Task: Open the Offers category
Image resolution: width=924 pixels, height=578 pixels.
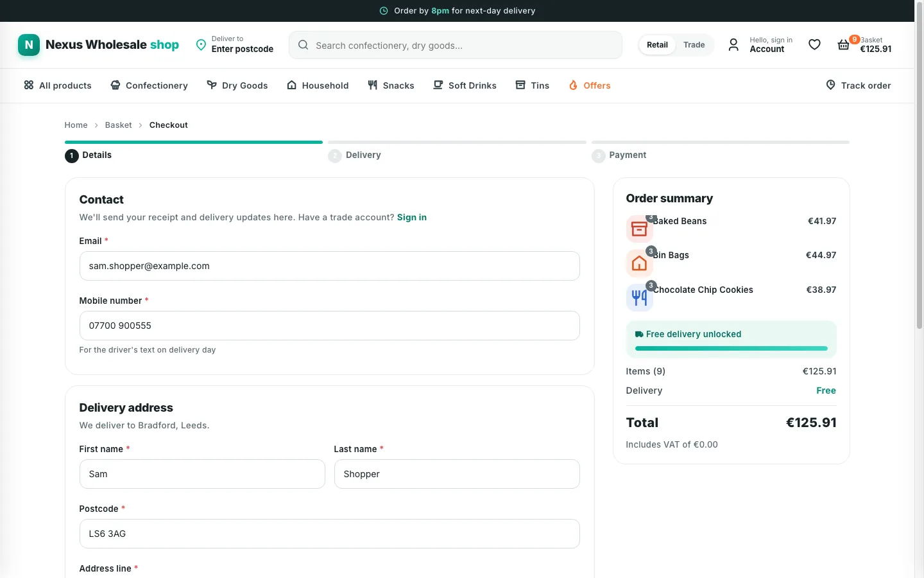Action: (x=590, y=85)
